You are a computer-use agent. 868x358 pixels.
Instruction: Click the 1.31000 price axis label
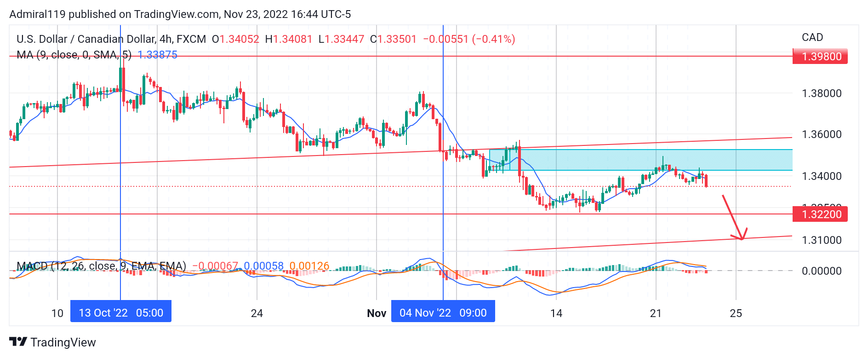[822, 240]
